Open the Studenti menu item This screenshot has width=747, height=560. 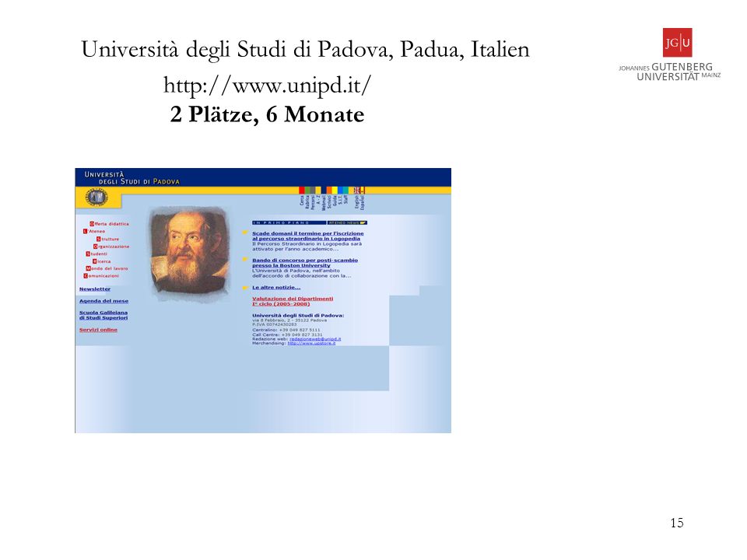96,254
